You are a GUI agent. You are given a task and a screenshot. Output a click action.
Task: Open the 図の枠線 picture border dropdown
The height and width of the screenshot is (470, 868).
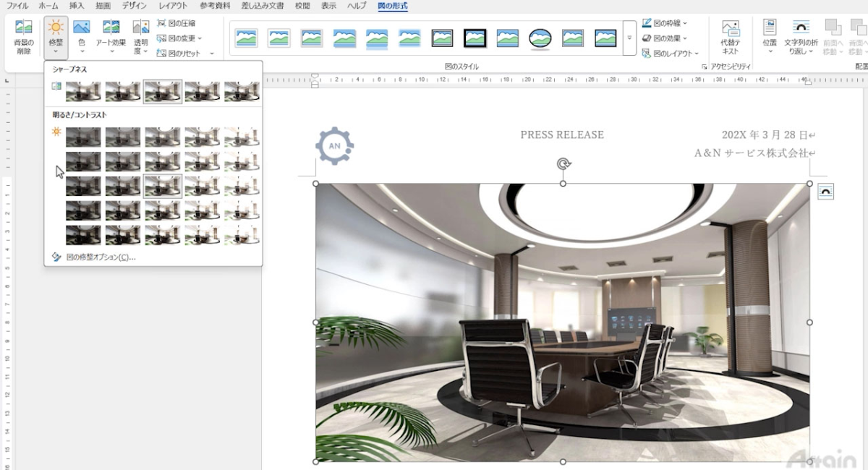664,23
